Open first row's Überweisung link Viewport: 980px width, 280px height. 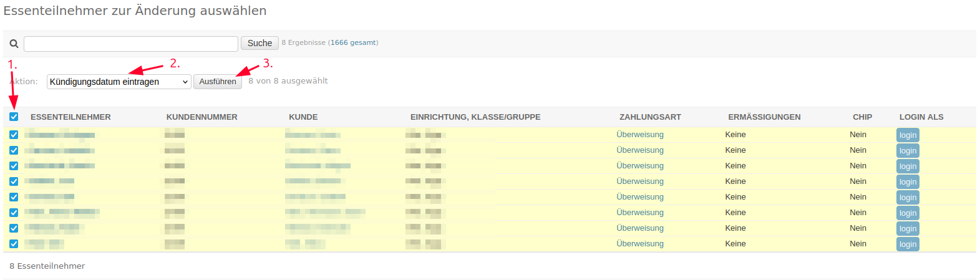[x=640, y=135]
